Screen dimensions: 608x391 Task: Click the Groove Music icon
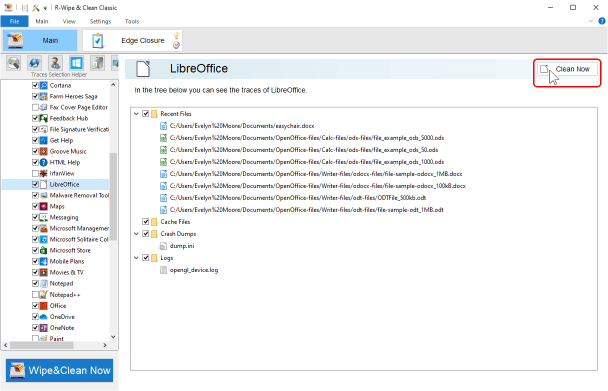[x=44, y=151]
